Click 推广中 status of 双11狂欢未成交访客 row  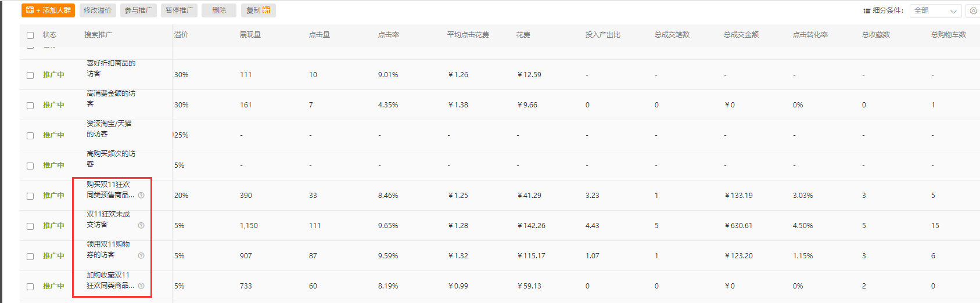click(x=53, y=226)
